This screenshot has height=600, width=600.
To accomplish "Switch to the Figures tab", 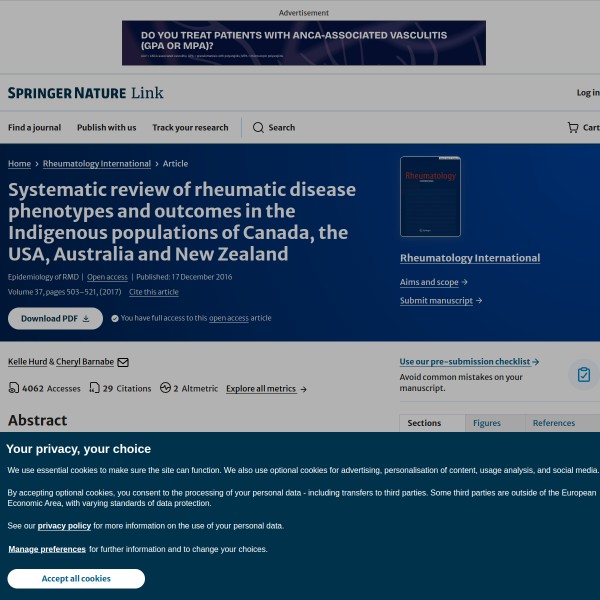I will [x=487, y=423].
